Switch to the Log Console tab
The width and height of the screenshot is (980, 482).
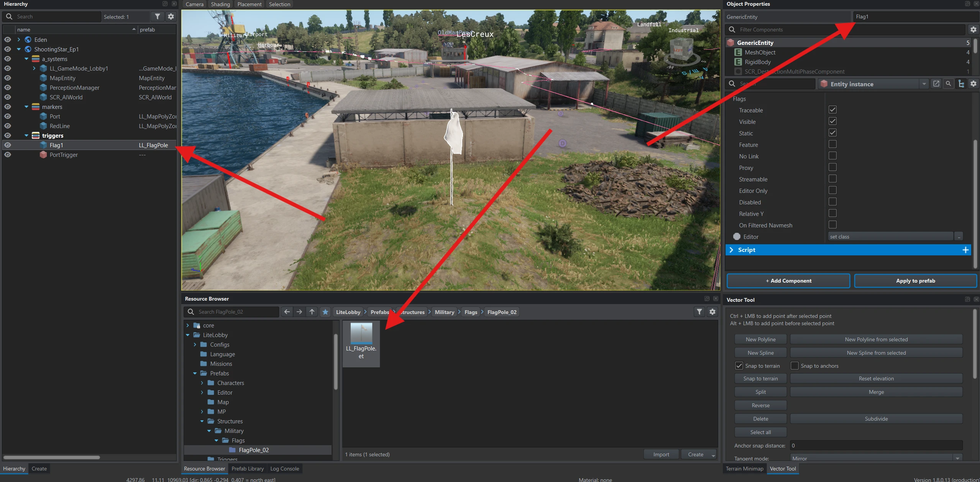(x=285, y=469)
